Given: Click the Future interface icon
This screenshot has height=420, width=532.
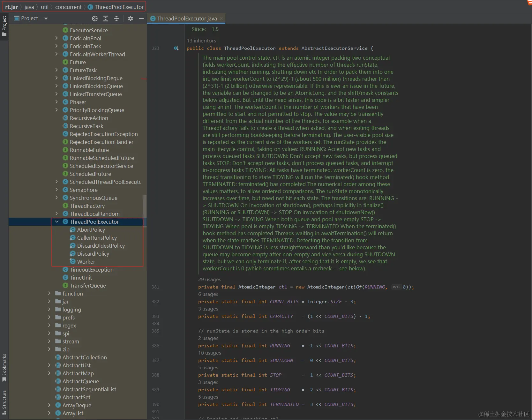Looking at the screenshot, I should click(65, 62).
